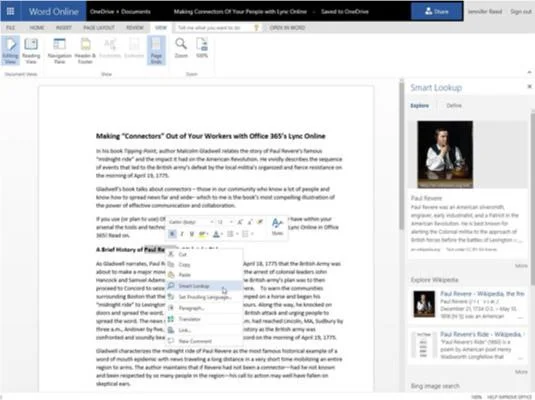Open the Header & Footer editor
The width and height of the screenshot is (535, 400).
[85, 51]
